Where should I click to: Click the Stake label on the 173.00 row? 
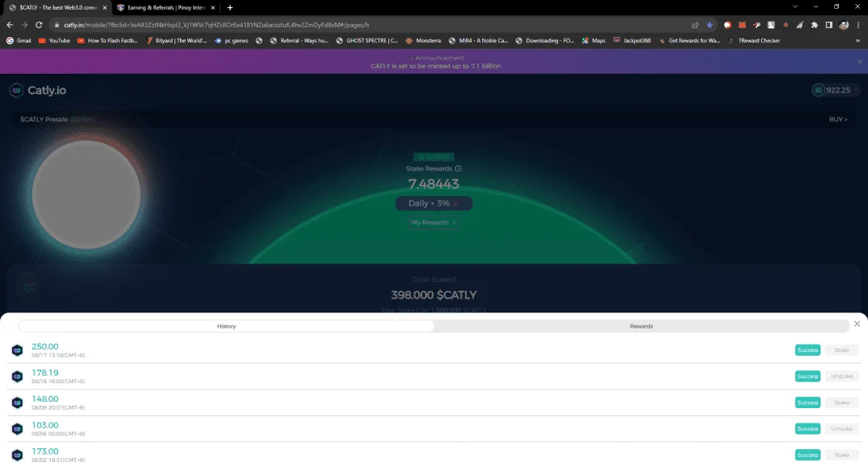pyautogui.click(x=841, y=455)
